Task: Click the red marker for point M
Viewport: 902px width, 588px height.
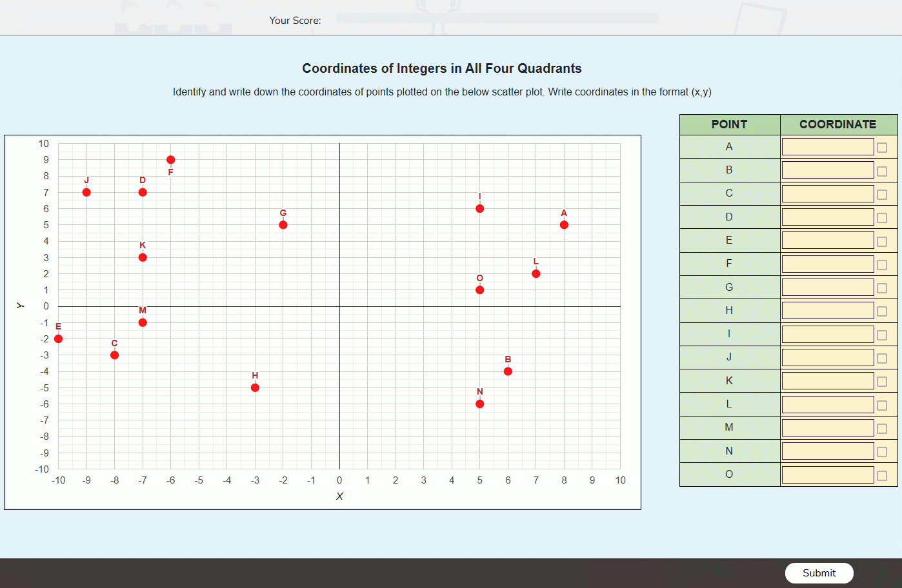Action: [143, 322]
